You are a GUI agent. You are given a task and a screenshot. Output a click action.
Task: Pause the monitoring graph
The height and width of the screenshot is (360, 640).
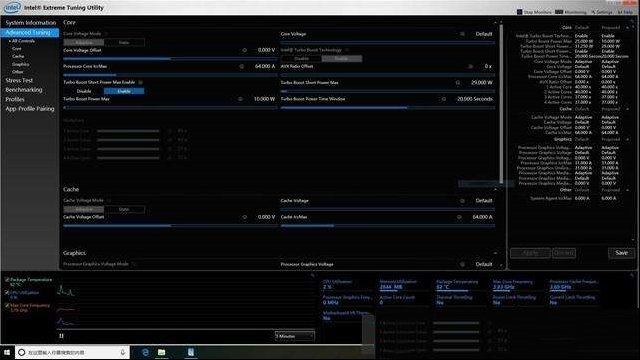61,336
